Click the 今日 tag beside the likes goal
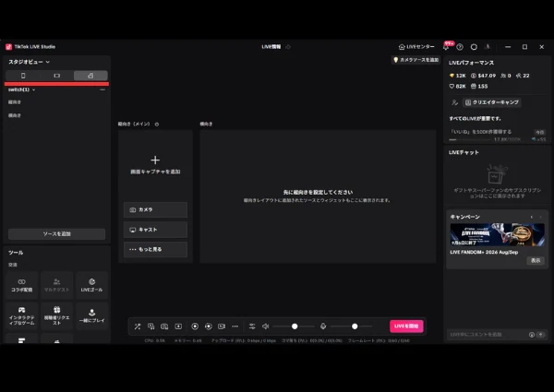Viewport: 554px width, 392px height. (x=540, y=132)
